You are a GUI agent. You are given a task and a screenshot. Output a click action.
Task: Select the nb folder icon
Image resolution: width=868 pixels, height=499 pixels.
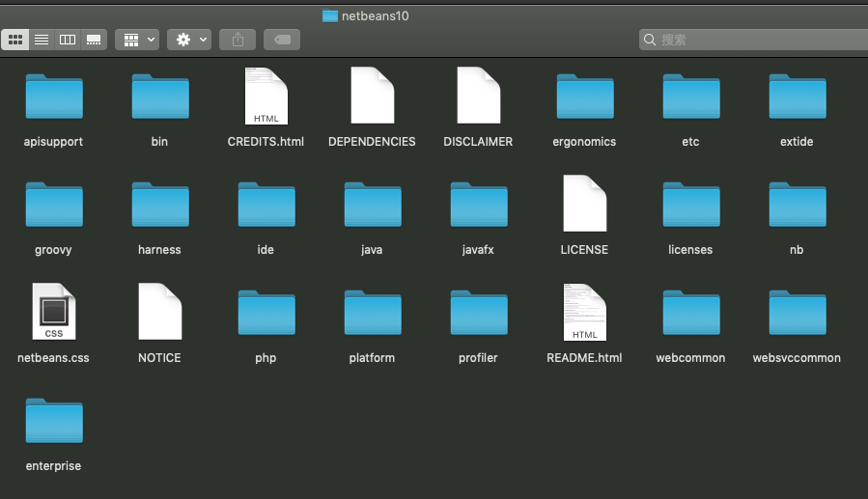pyautogui.click(x=798, y=205)
